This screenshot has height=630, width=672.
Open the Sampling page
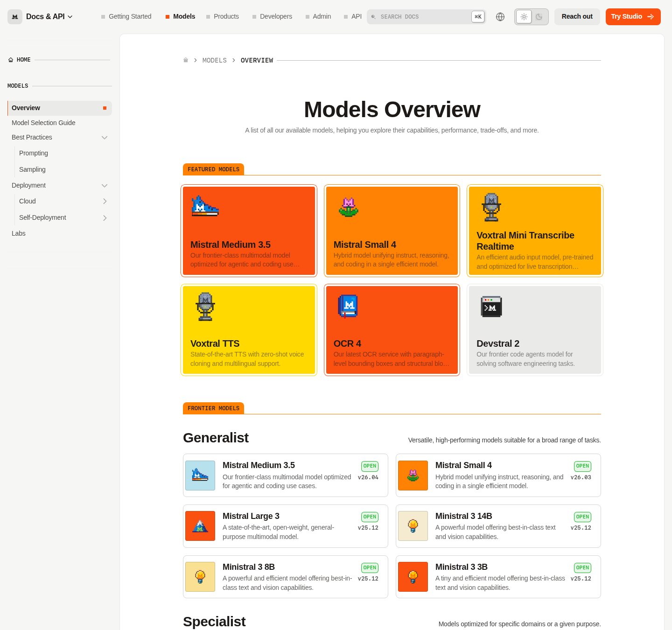[x=32, y=169]
